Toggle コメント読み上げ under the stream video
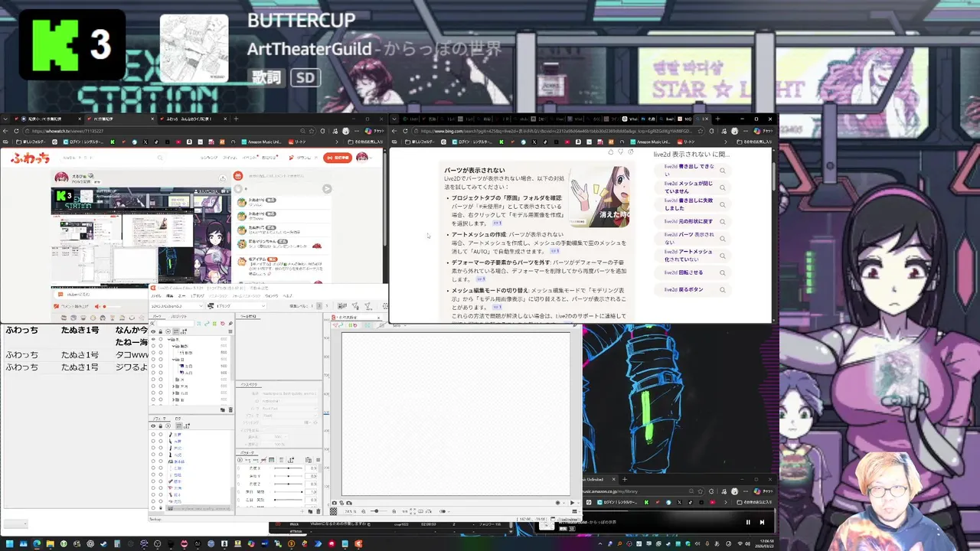980x551 pixels. point(71,306)
